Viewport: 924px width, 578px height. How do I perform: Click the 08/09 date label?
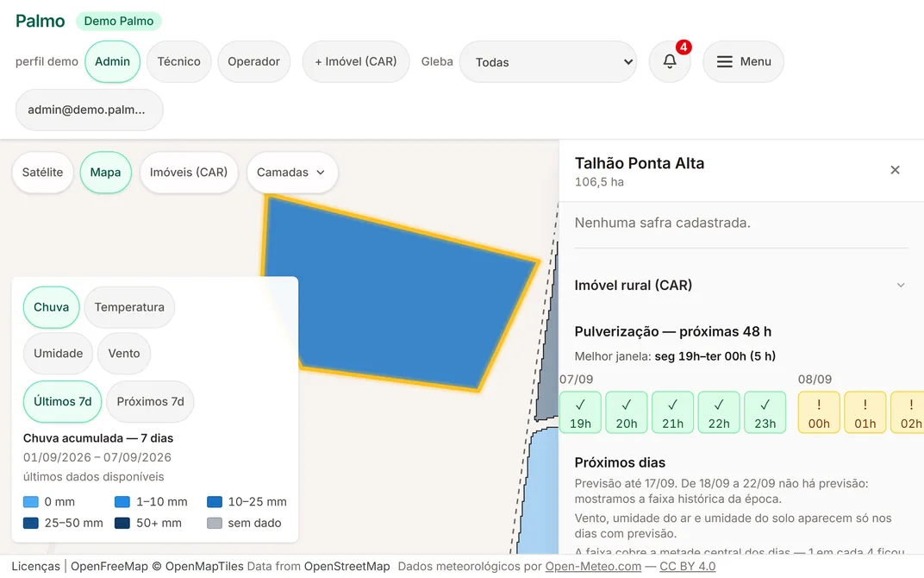click(815, 380)
